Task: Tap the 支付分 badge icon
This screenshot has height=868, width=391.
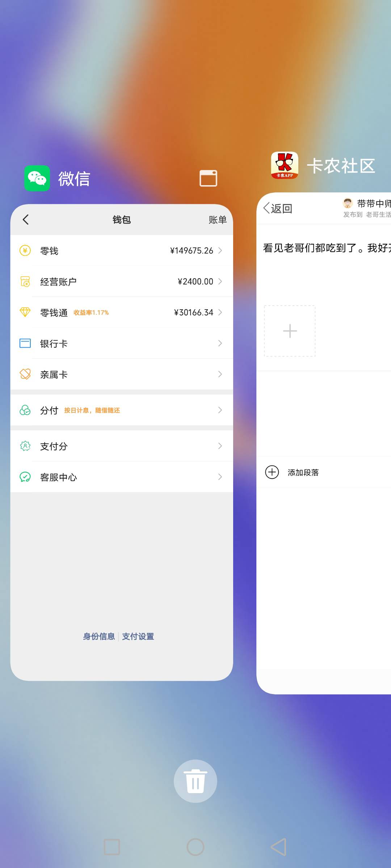Action: tap(25, 446)
